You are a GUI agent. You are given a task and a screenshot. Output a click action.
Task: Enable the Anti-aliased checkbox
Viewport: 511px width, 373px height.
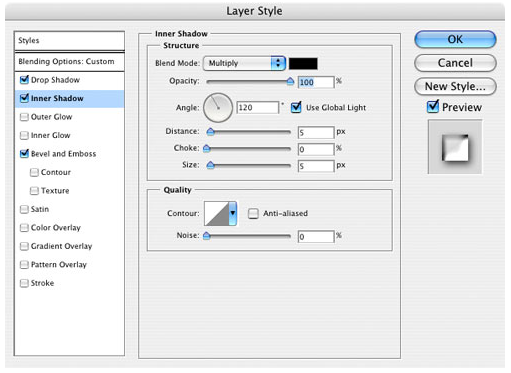pos(253,213)
